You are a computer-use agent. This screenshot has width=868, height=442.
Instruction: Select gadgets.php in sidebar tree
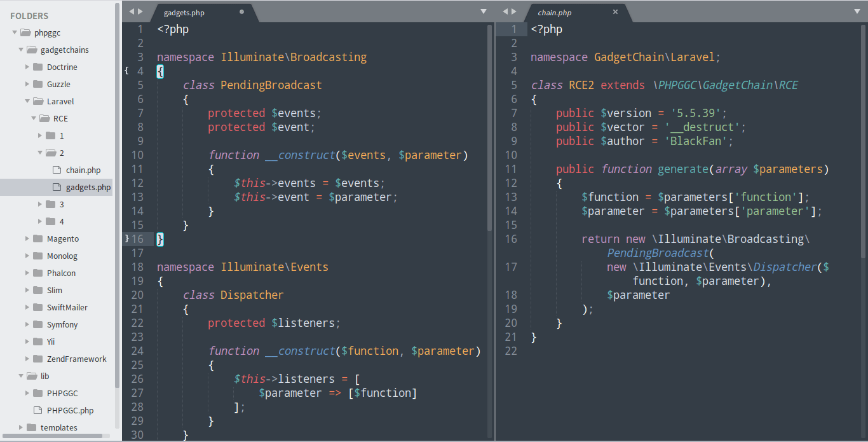click(x=88, y=187)
